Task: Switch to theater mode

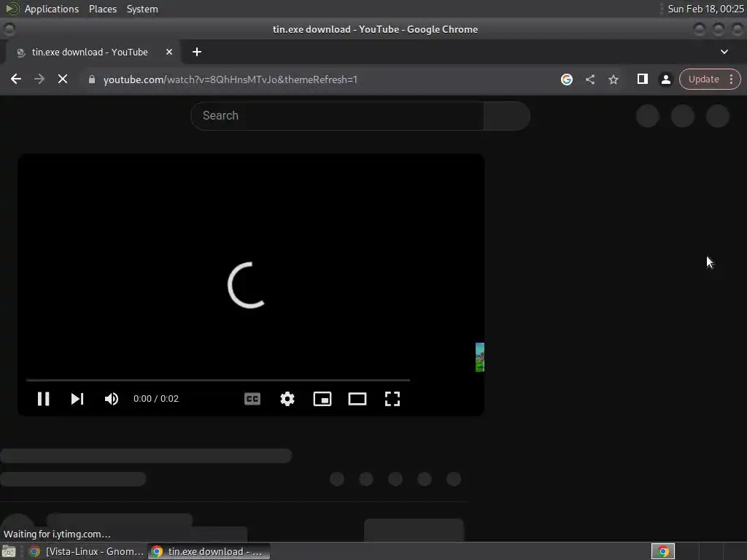Action: 357,399
